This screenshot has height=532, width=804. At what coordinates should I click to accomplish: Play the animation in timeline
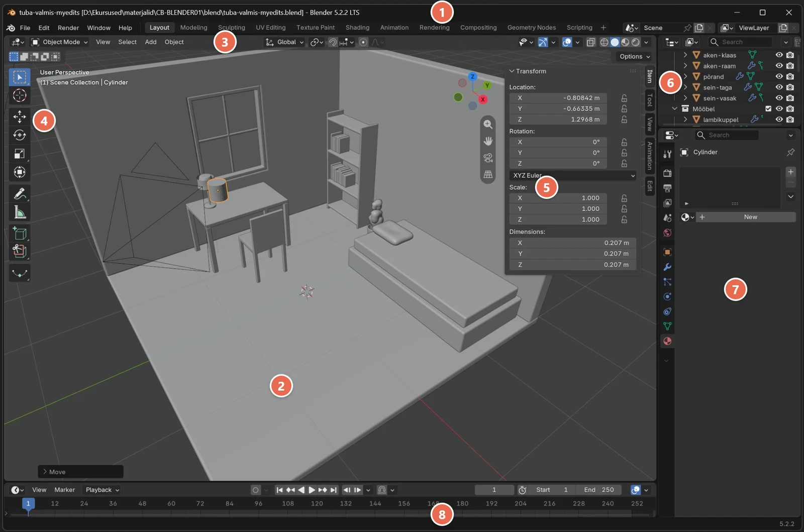(x=312, y=490)
